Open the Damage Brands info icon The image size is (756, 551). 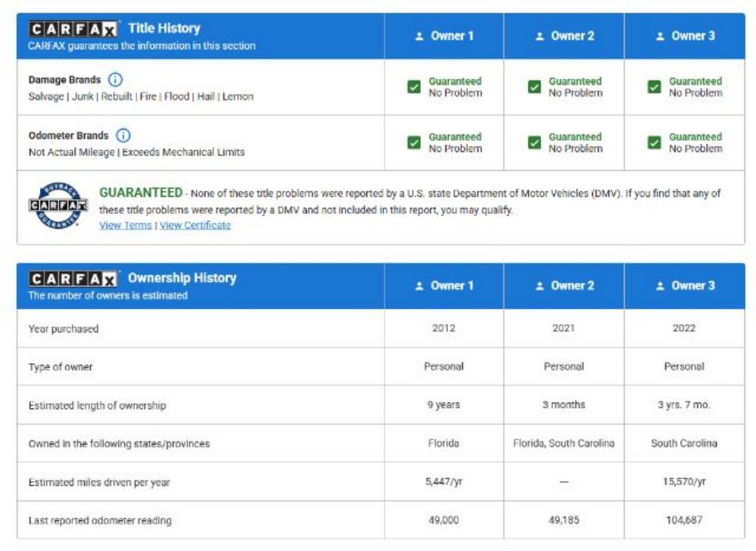(115, 80)
